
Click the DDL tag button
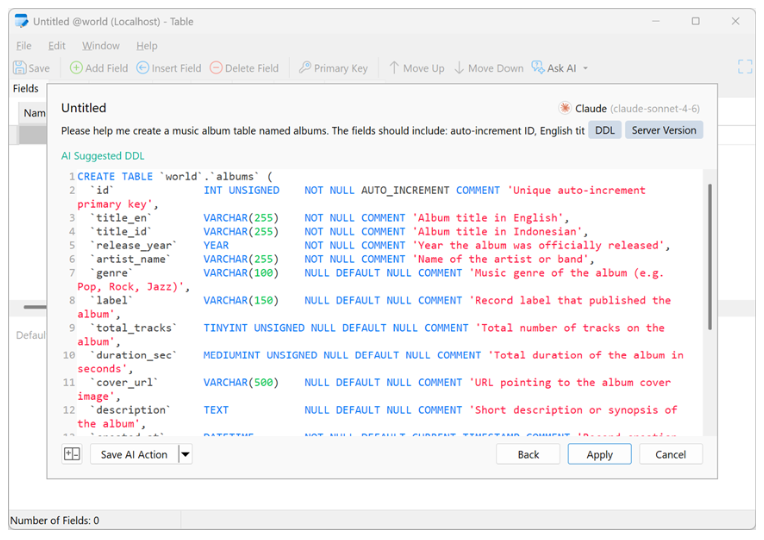point(605,130)
